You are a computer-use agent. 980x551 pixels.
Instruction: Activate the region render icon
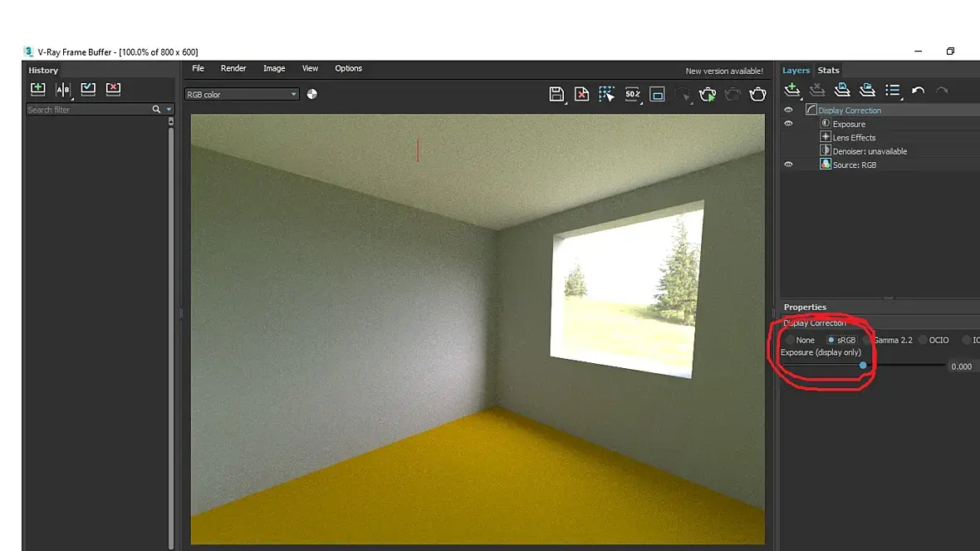[x=658, y=95]
